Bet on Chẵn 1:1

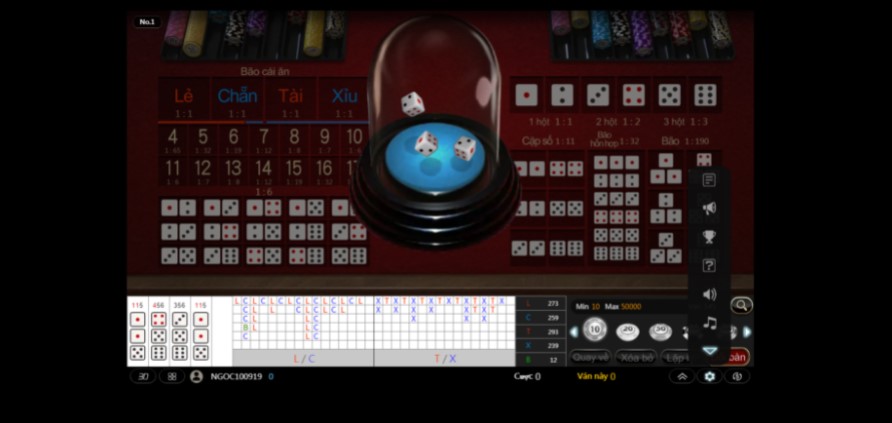coord(237,100)
